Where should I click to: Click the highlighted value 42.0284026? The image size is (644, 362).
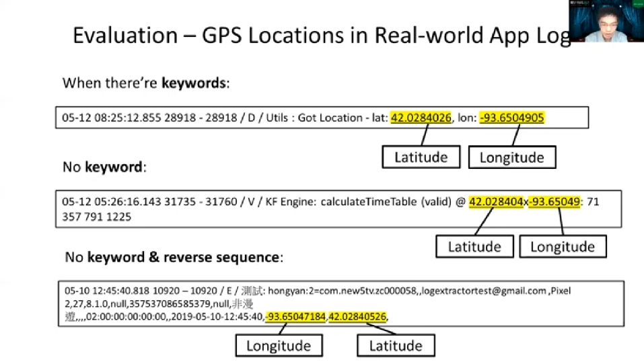click(x=421, y=118)
